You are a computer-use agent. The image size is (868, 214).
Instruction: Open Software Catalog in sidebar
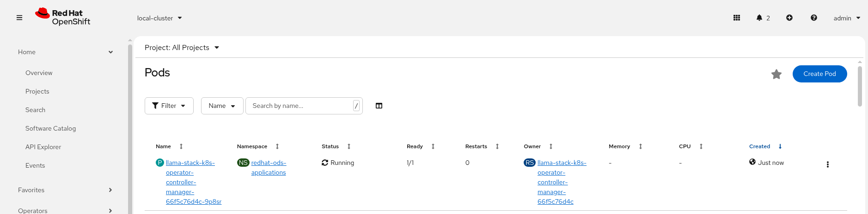[x=51, y=128]
